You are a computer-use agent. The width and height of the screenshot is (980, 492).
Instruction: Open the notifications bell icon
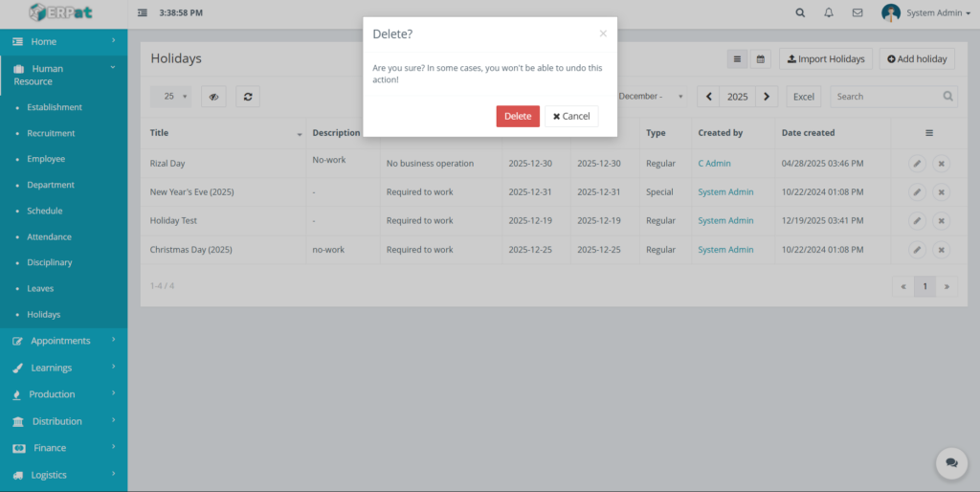tap(829, 13)
